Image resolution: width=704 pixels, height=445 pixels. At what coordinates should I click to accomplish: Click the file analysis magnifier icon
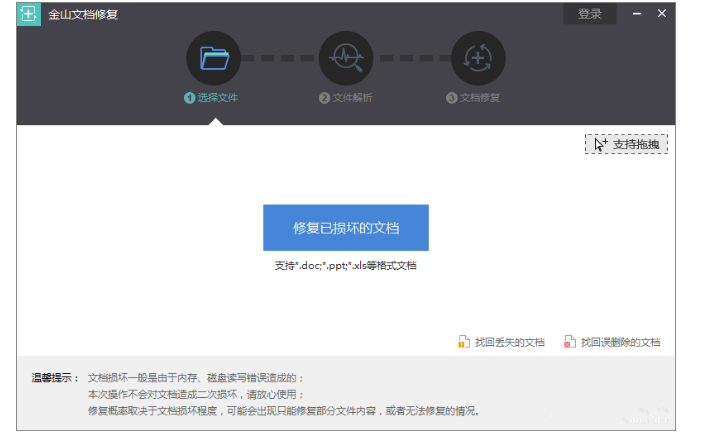pos(346,58)
